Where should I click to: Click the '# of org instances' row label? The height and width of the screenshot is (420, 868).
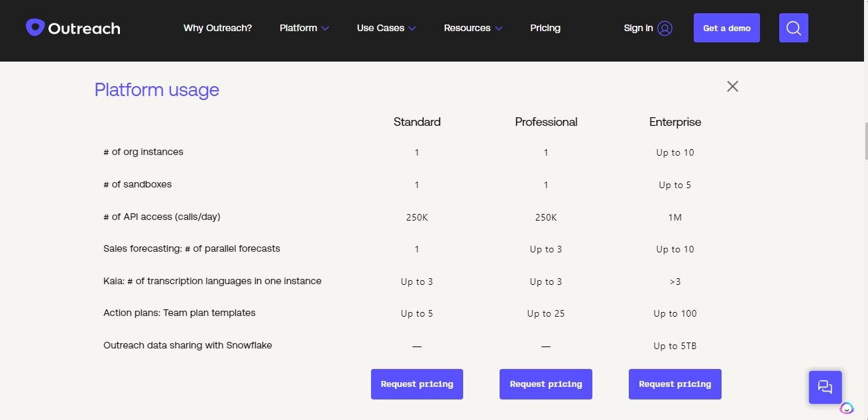click(143, 152)
